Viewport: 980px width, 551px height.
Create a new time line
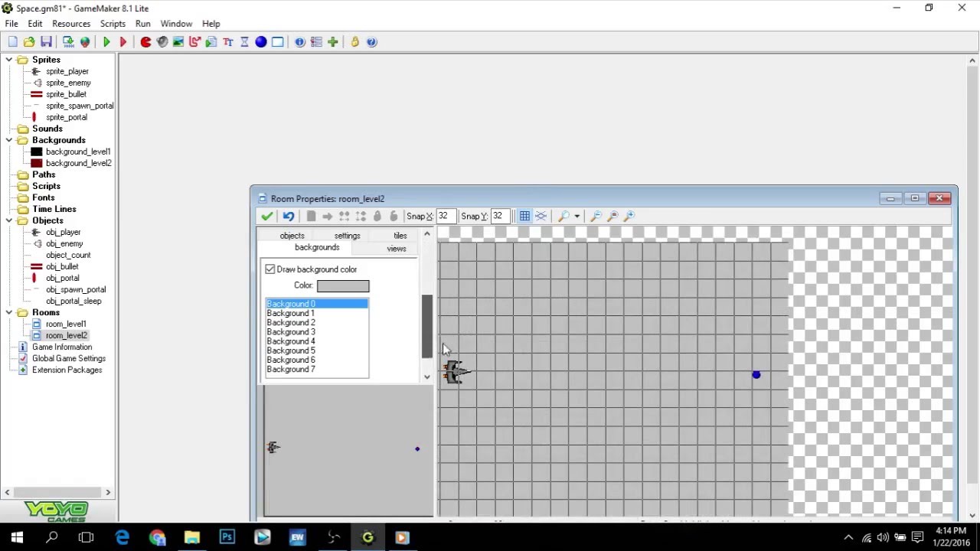tap(244, 42)
